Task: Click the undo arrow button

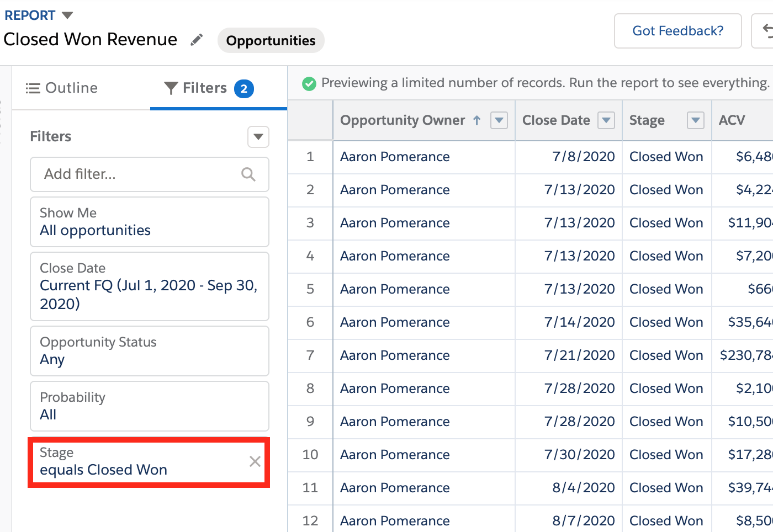Action: click(766, 31)
